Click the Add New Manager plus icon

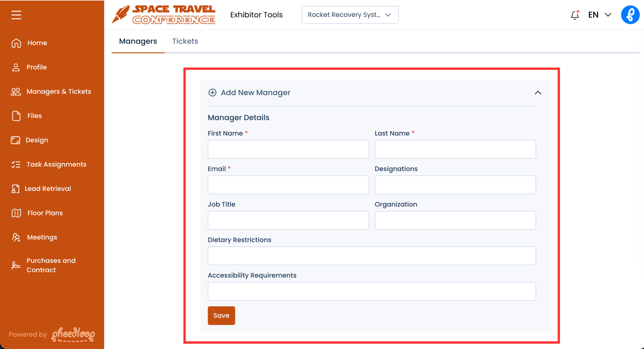click(212, 93)
